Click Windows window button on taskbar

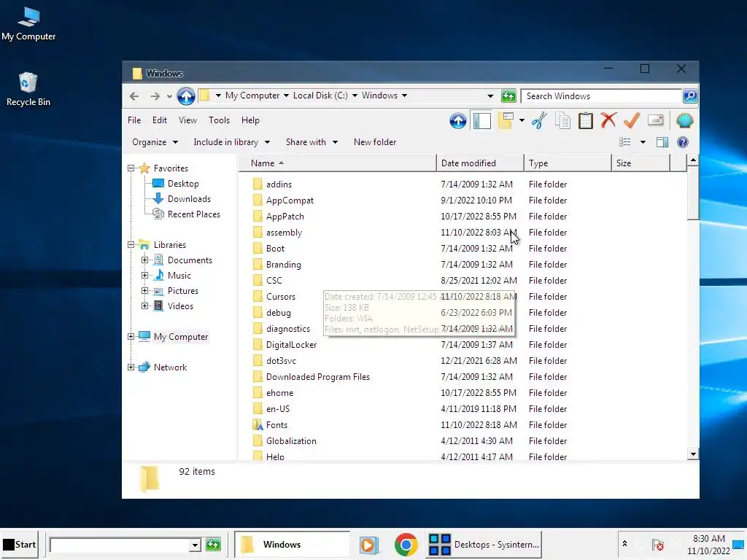click(x=293, y=544)
